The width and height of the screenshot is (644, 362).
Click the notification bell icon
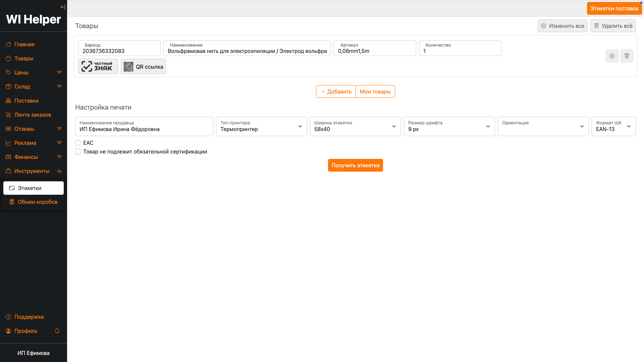pos(57,331)
